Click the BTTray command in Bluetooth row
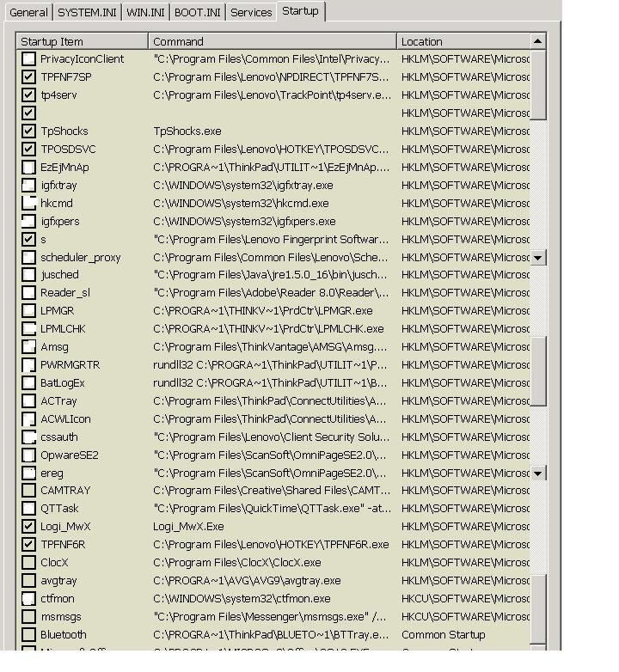This screenshot has width=619, height=672. click(271, 634)
